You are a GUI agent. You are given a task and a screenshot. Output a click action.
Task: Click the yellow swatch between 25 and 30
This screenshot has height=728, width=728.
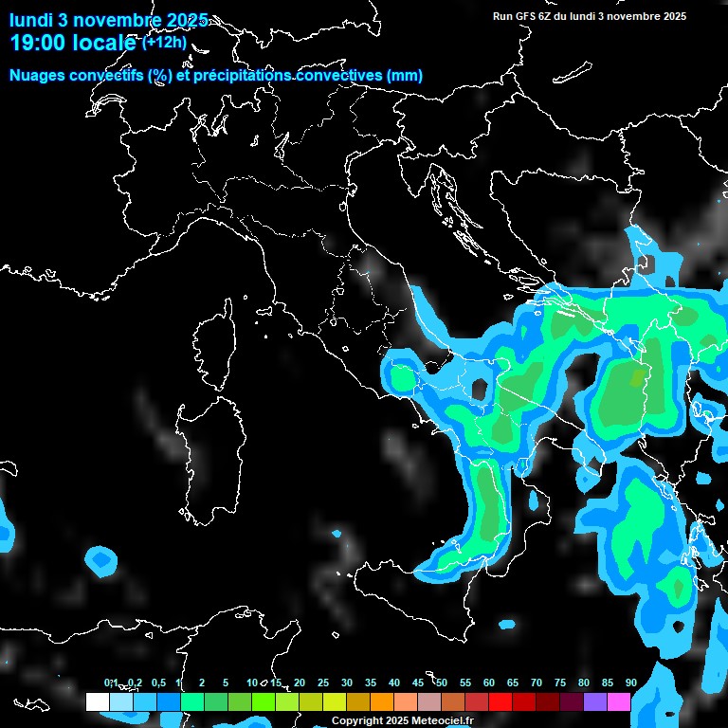[335, 701]
